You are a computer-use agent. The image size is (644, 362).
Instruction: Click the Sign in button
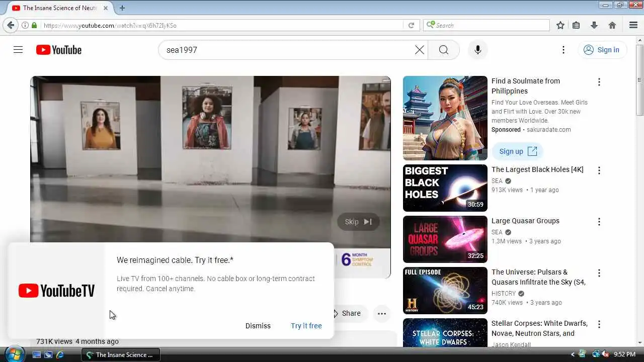602,50
